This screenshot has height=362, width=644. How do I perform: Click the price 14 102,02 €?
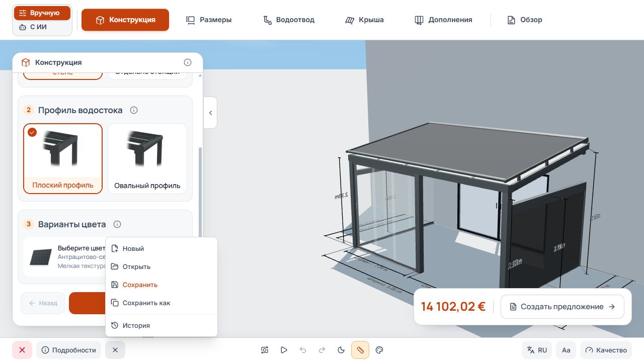click(453, 307)
